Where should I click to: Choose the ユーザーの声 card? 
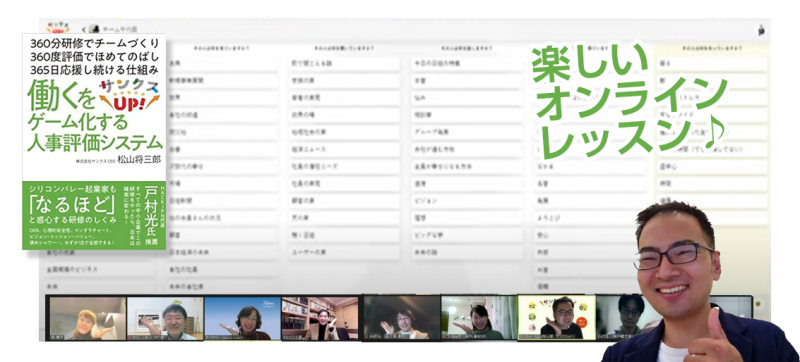[x=344, y=252]
